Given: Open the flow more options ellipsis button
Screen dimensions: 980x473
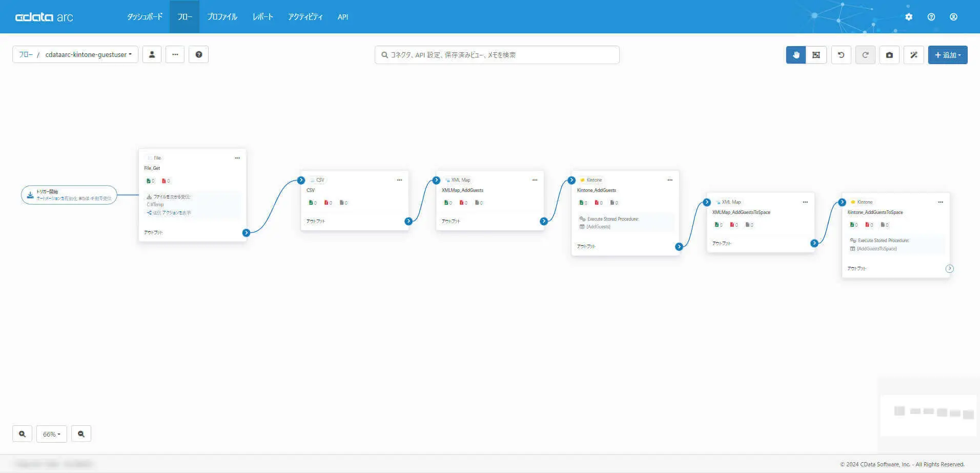Looking at the screenshot, I should (175, 54).
